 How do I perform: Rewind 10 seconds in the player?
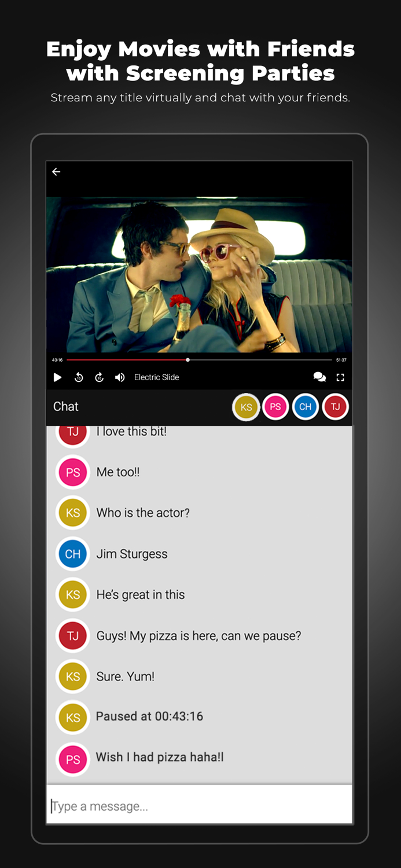79,377
